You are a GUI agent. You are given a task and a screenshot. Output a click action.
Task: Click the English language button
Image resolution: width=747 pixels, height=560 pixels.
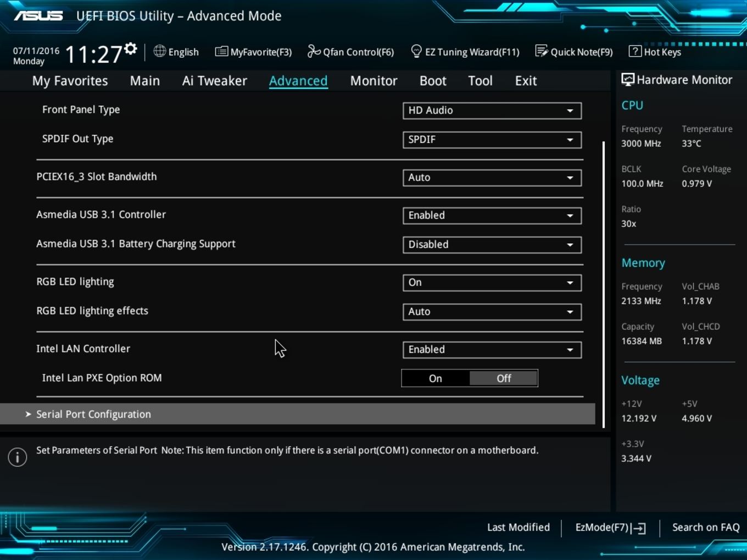click(x=176, y=52)
